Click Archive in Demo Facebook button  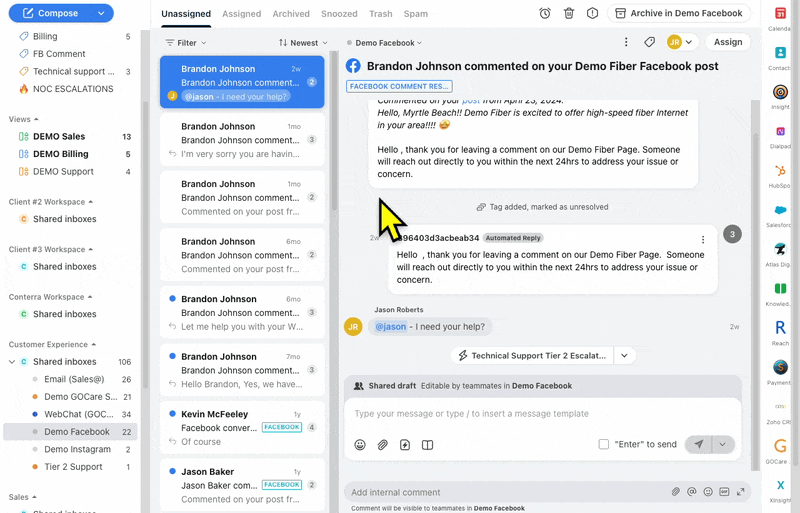click(x=679, y=13)
